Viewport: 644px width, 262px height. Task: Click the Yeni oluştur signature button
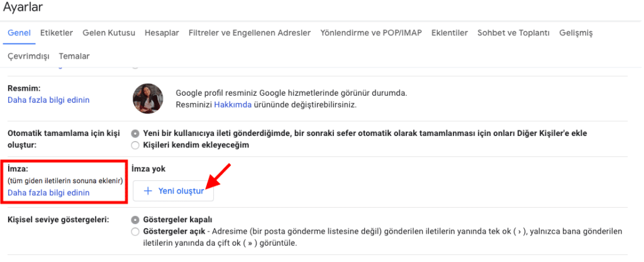tap(174, 191)
